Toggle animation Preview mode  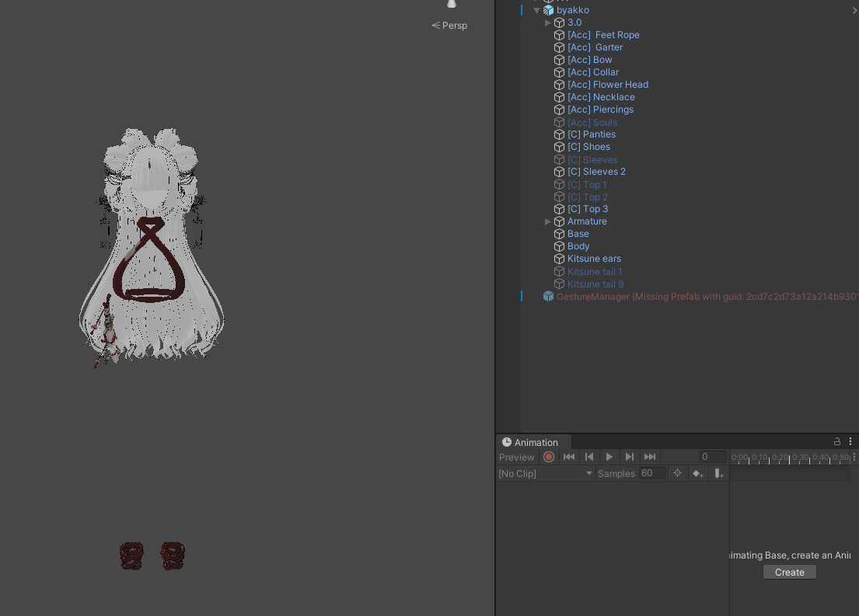click(x=517, y=458)
